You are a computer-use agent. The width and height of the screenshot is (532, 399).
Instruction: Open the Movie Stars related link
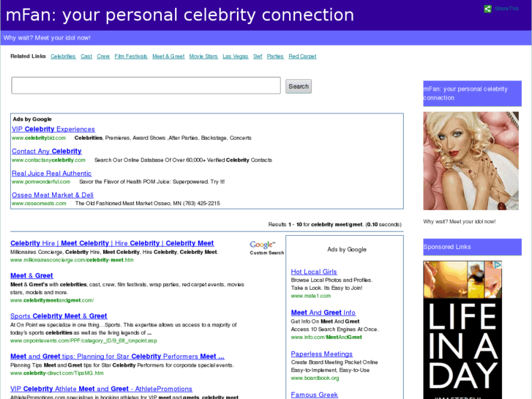point(203,56)
